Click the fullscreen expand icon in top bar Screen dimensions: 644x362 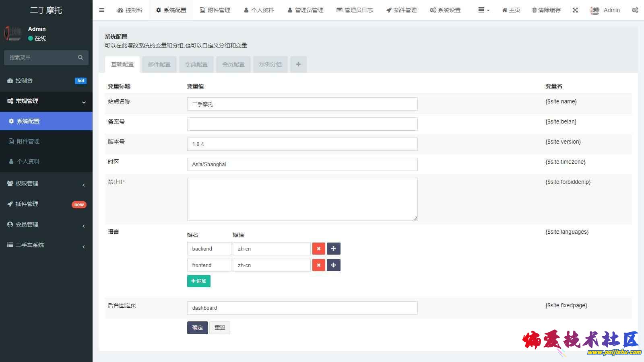pos(575,10)
